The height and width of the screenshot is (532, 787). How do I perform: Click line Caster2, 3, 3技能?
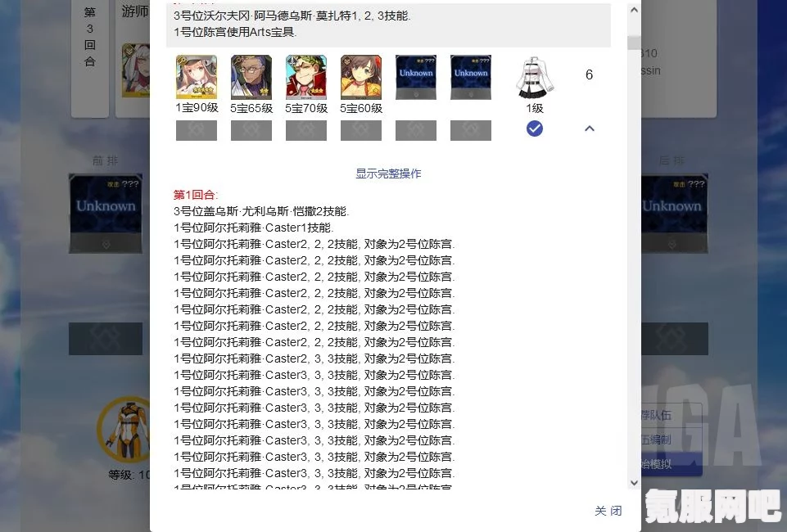pos(314,358)
